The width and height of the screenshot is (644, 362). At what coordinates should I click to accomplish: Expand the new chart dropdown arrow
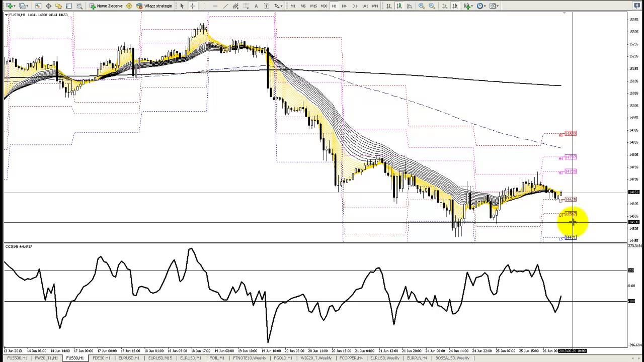[x=15, y=6]
